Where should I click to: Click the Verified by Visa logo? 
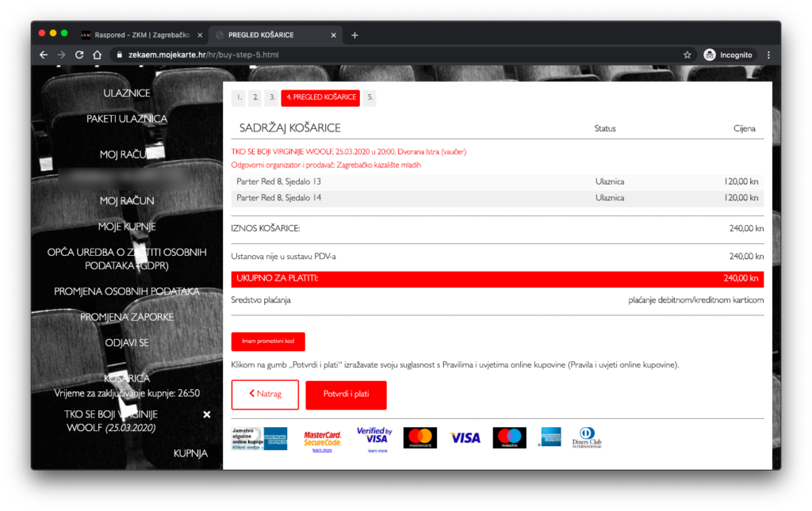point(374,438)
